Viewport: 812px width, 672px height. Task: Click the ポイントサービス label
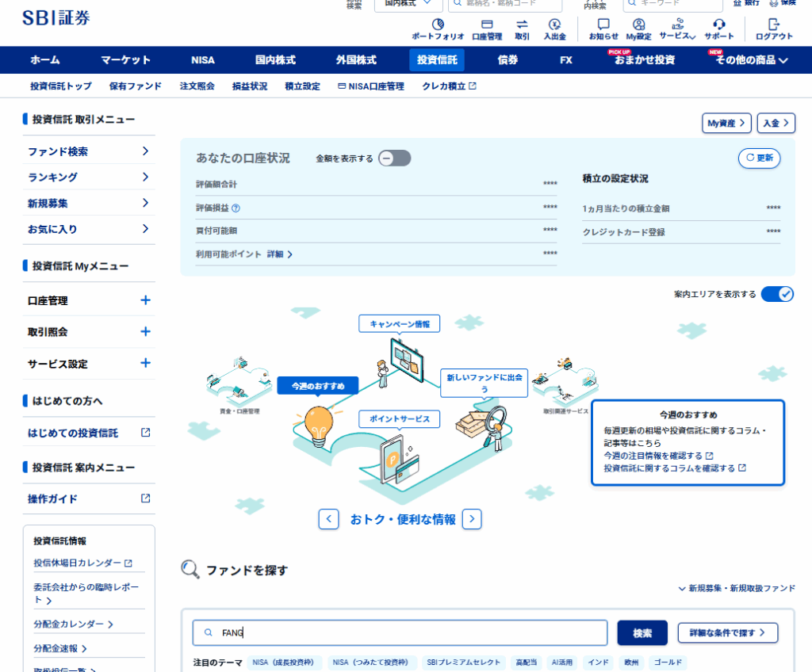[400, 418]
